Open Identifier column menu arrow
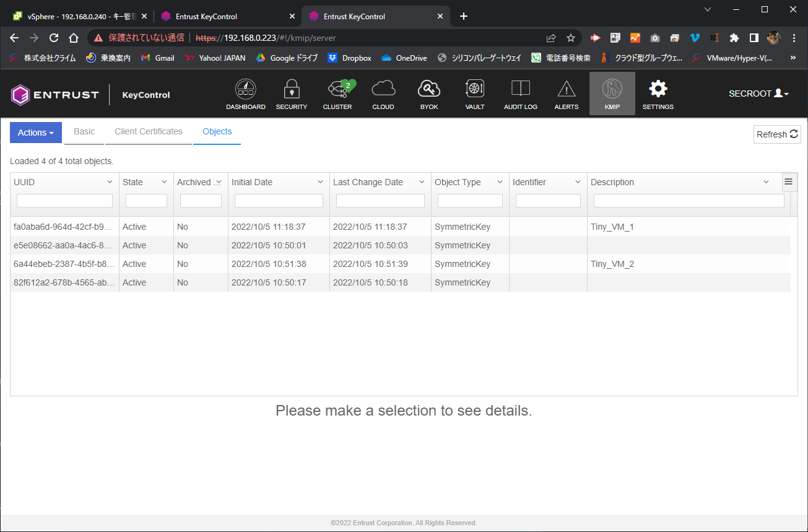 tap(578, 182)
